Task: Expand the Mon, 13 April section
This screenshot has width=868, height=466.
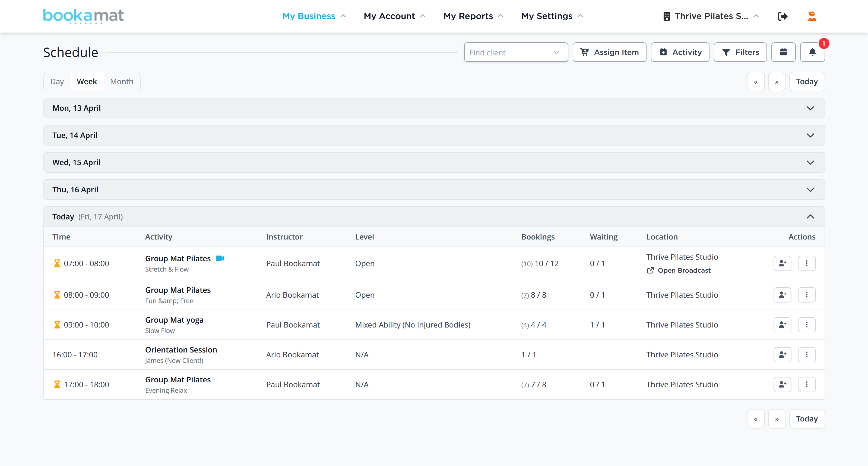Action: point(434,108)
